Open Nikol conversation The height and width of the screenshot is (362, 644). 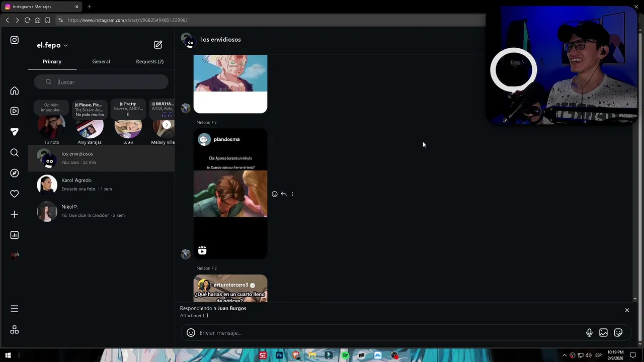point(101,211)
